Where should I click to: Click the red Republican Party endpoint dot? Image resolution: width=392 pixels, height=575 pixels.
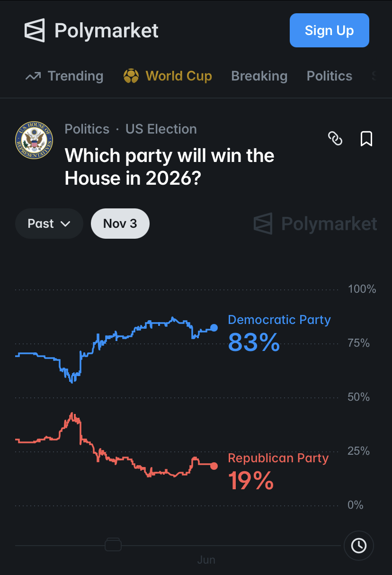[214, 466]
